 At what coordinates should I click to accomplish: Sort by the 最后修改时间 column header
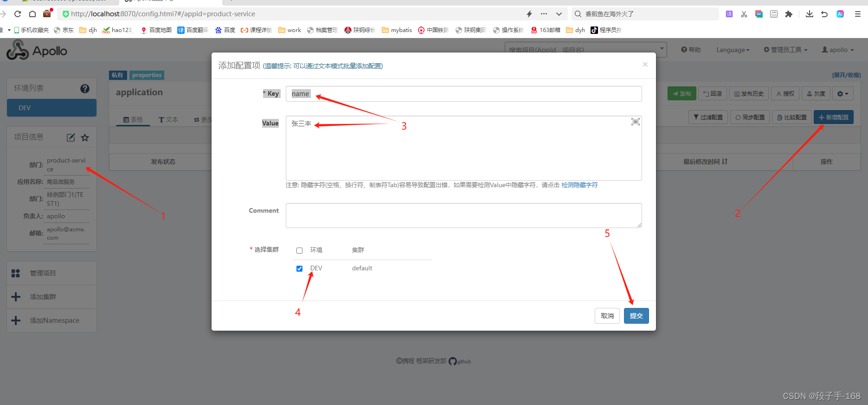pos(705,162)
